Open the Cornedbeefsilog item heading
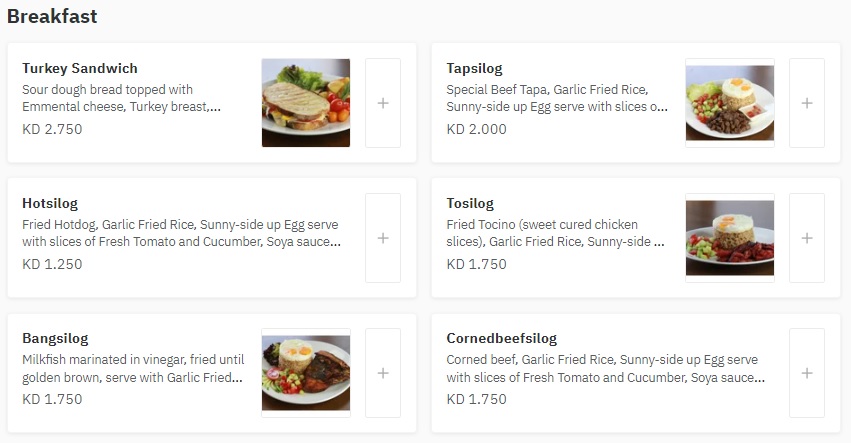The height and width of the screenshot is (443, 851). (x=501, y=339)
